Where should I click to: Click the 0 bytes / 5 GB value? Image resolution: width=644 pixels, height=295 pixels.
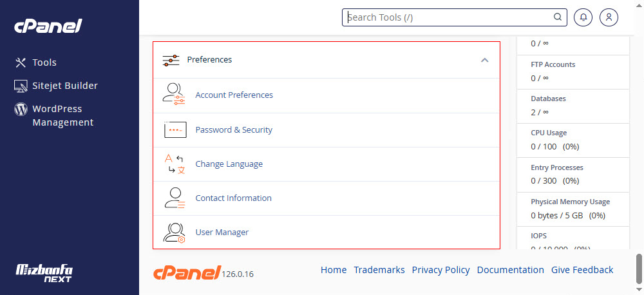[x=568, y=215]
